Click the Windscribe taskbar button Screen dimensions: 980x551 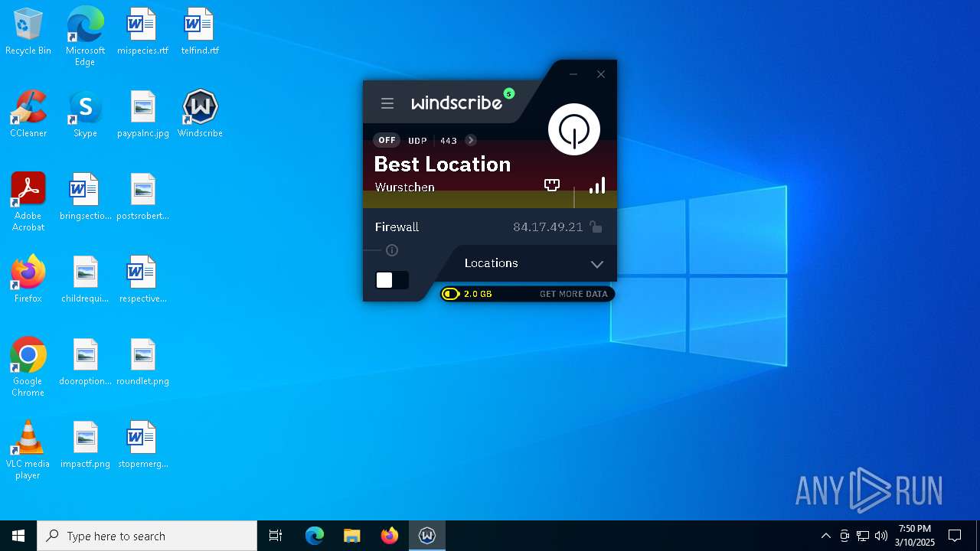(x=427, y=536)
